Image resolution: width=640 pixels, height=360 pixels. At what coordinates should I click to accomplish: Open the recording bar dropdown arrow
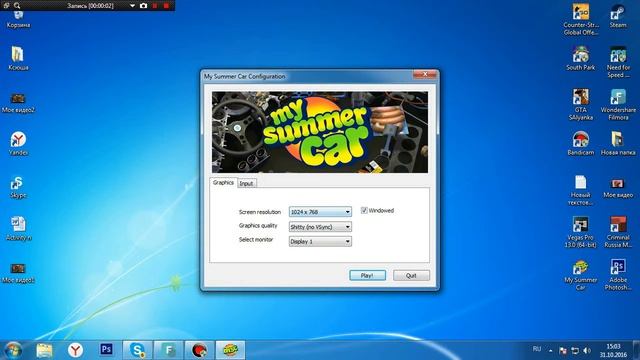132,6
